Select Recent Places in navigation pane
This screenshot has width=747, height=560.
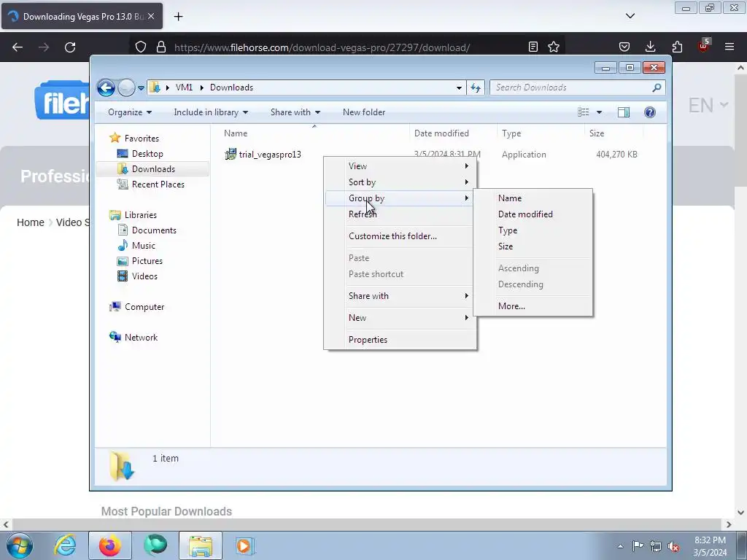158,184
